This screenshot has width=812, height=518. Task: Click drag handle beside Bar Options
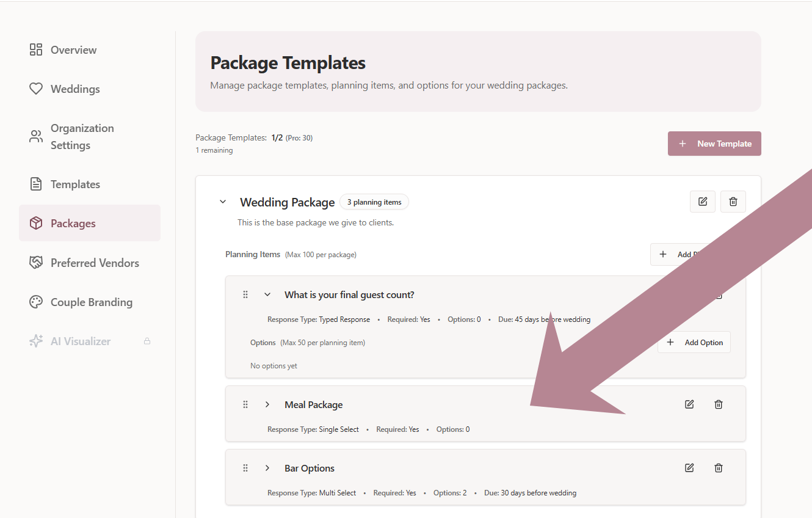click(245, 468)
